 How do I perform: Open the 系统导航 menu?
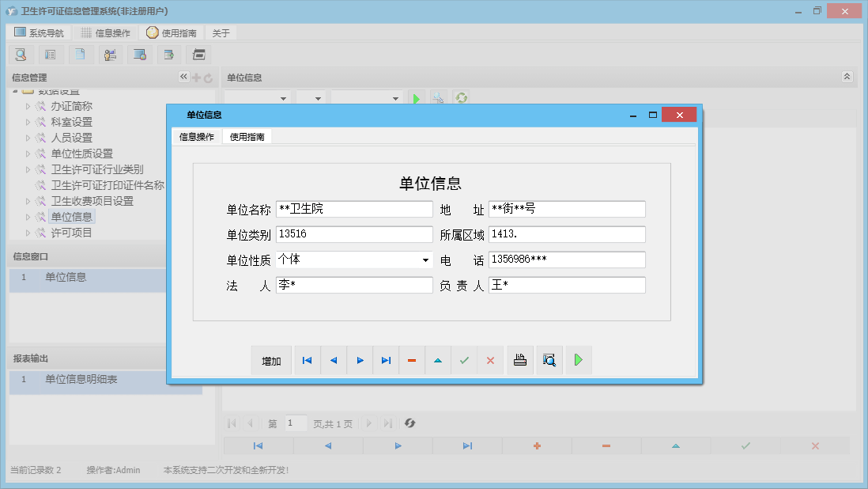click(x=37, y=32)
